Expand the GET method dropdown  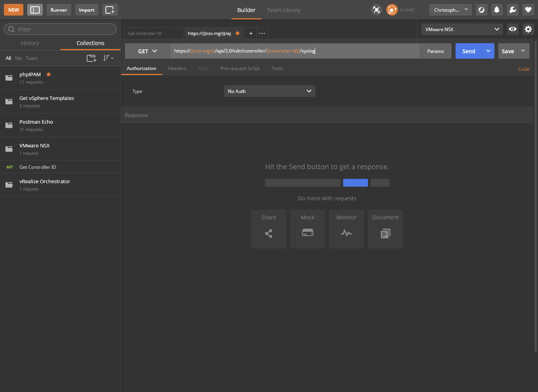147,51
